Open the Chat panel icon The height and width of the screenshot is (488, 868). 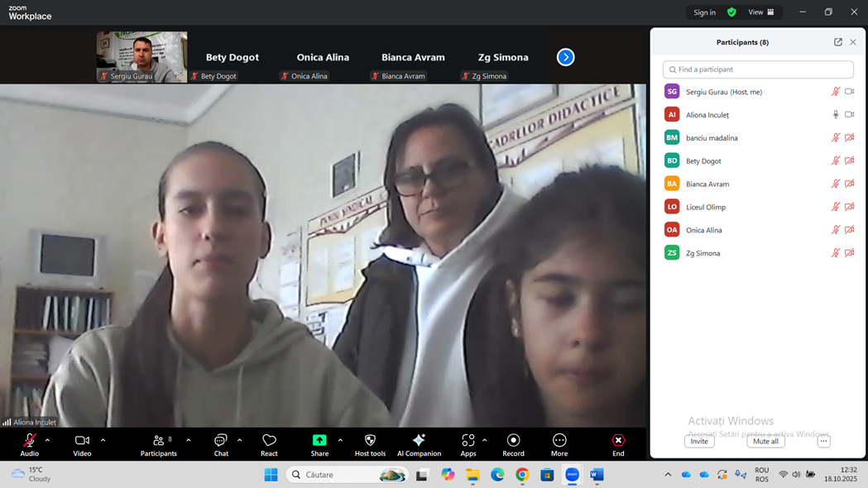point(221,441)
